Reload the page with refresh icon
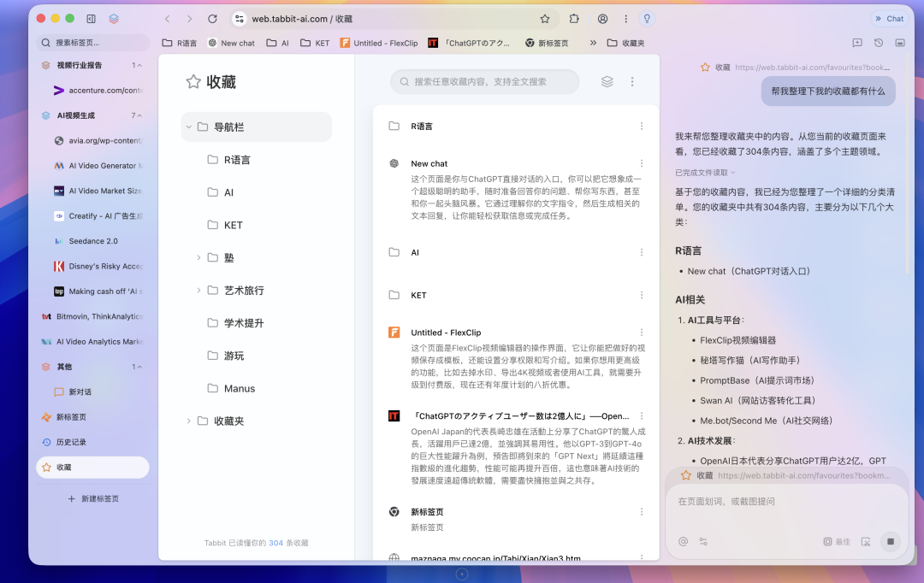Screen dimensions: 924x583 pyautogui.click(x=212, y=19)
